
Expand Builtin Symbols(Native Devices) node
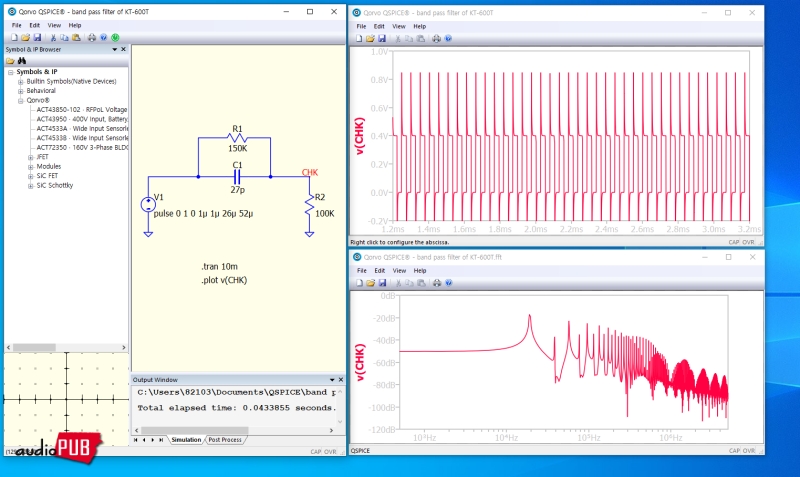coord(20,82)
